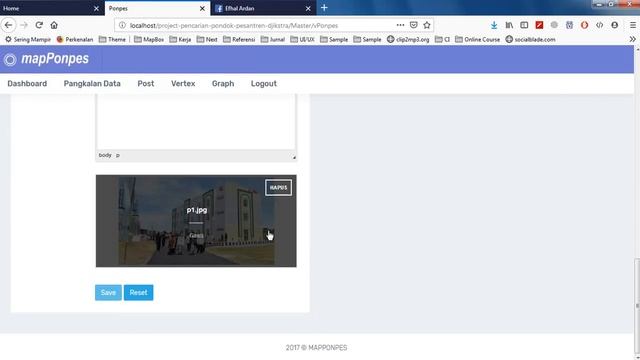Viewport: 640px width, 360px height.
Task: Go back with browser back arrow
Action: [x=8, y=25]
